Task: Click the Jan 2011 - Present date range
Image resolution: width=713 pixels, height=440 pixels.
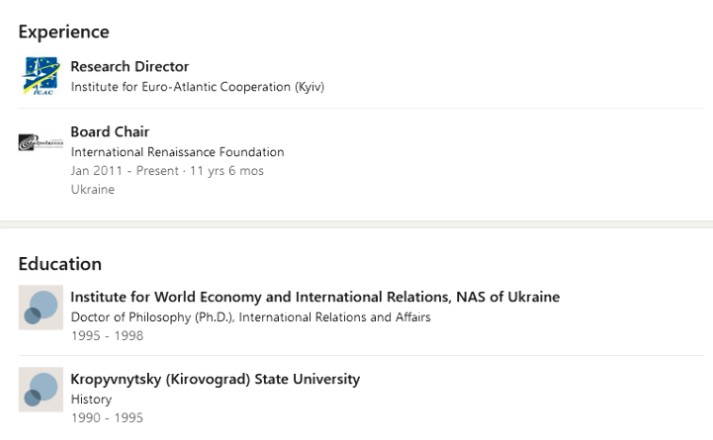Action: [x=125, y=171]
